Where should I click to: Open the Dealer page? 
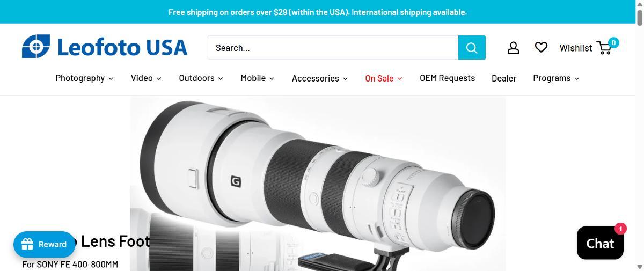(504, 78)
